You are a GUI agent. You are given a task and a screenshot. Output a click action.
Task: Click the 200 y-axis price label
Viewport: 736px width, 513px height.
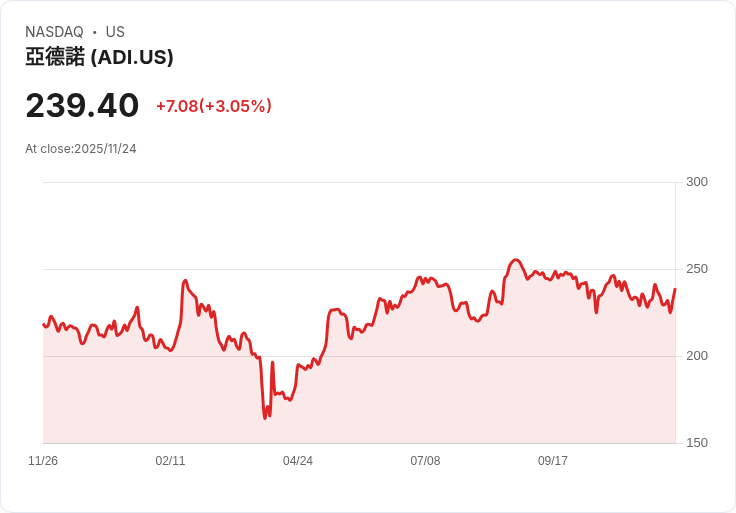point(697,356)
